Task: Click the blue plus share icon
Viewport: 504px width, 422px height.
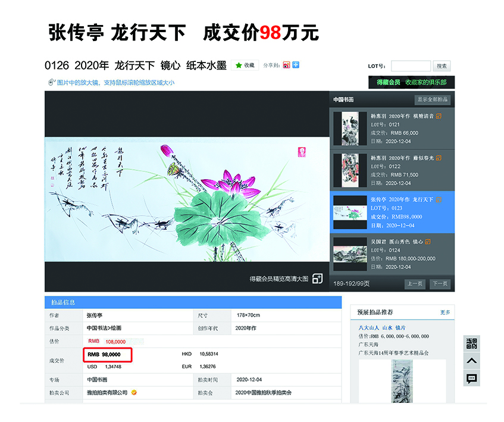Action: (295, 65)
